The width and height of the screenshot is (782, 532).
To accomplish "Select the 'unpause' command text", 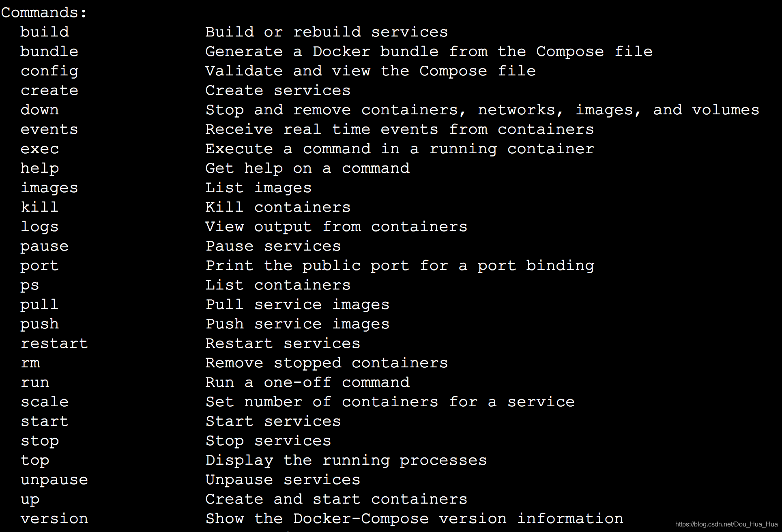I will [x=54, y=480].
